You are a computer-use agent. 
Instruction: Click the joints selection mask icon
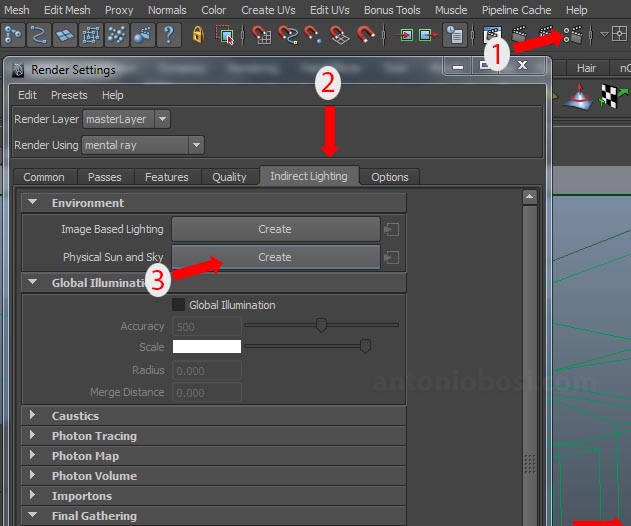pyautogui.click(x=14, y=35)
